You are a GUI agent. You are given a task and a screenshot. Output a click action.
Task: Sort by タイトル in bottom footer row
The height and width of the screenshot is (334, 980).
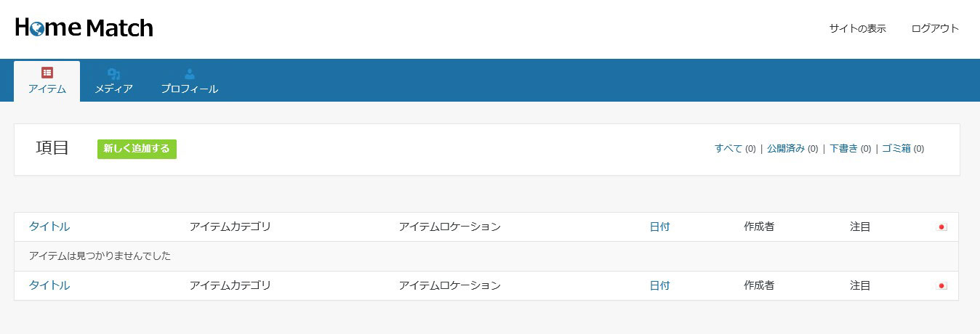(49, 285)
